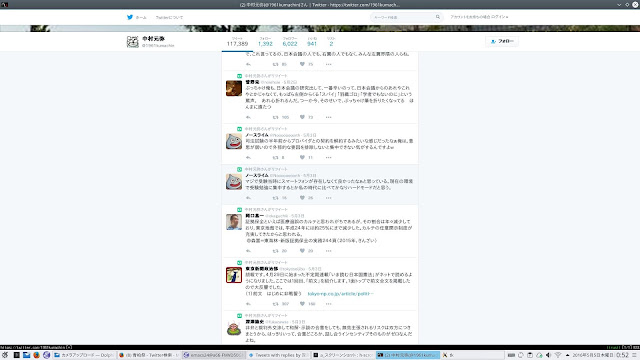Open the KDE application launcher in the taskbar
This screenshot has width=640, height=360.
coord(5,355)
